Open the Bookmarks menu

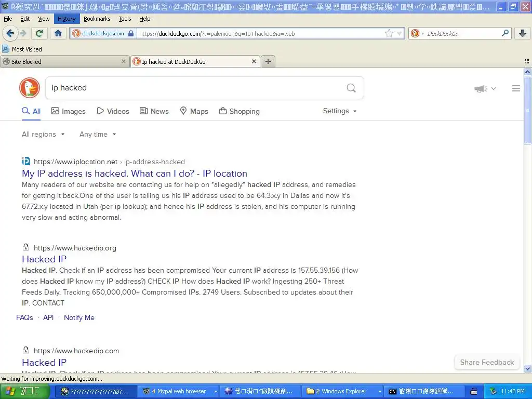point(97,19)
